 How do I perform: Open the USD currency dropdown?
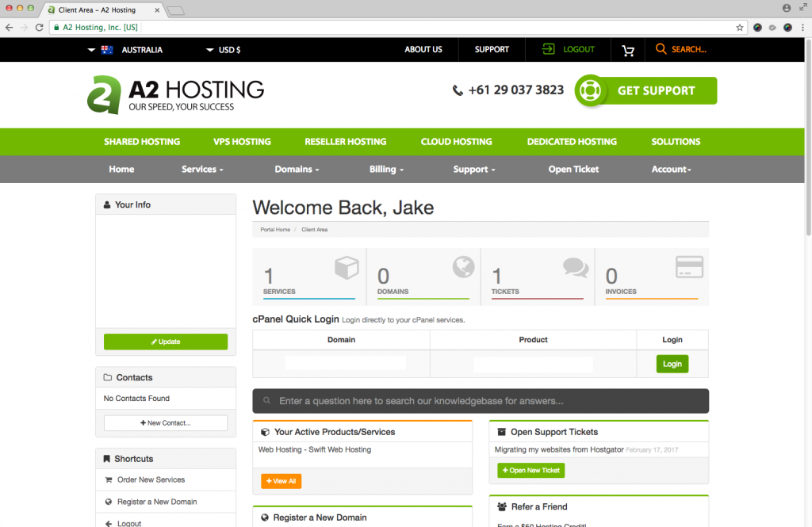223,50
